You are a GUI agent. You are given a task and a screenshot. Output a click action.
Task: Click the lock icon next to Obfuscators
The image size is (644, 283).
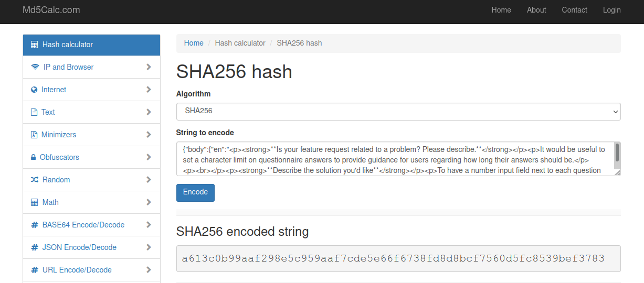(x=34, y=157)
